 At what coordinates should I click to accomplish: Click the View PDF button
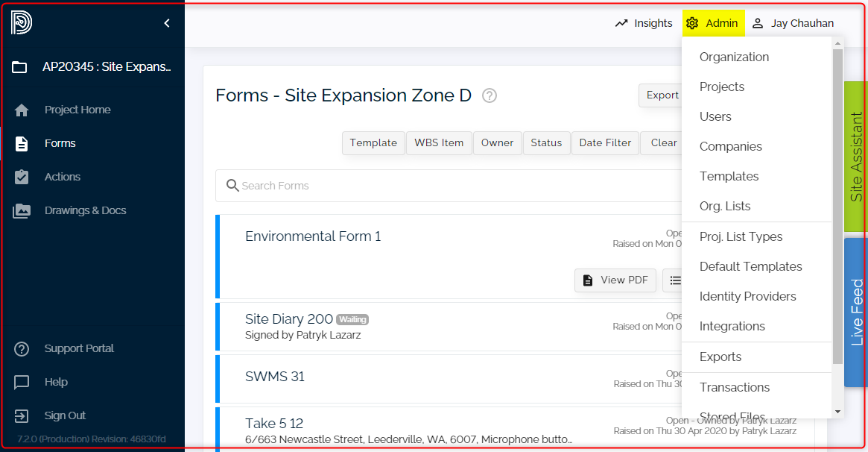coord(615,280)
